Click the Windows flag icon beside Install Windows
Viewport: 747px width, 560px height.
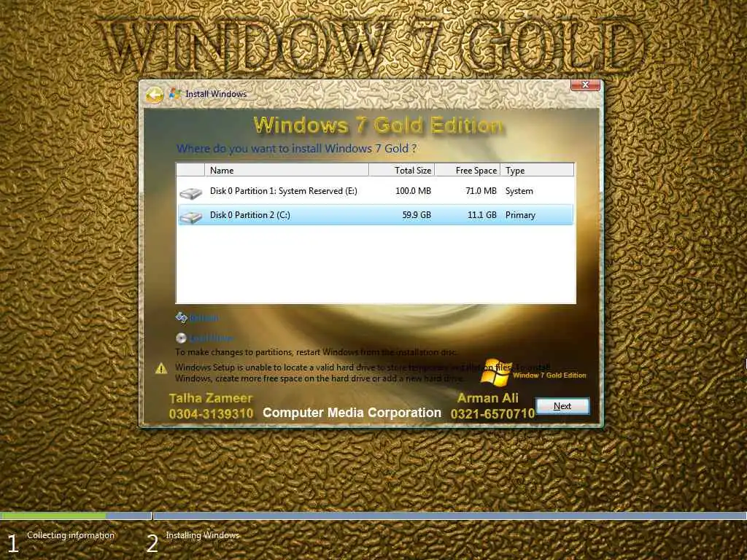click(175, 94)
